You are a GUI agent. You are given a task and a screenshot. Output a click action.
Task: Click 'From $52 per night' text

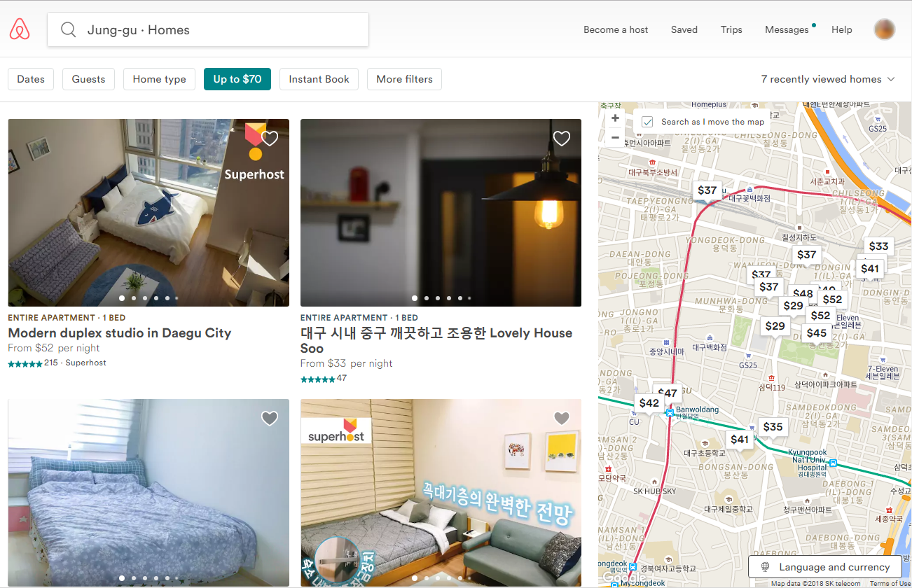pos(54,348)
